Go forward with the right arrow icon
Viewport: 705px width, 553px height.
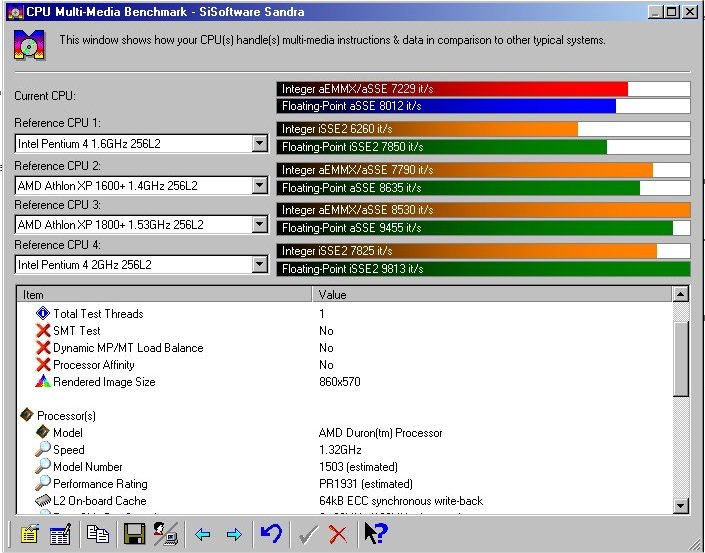coord(234,534)
